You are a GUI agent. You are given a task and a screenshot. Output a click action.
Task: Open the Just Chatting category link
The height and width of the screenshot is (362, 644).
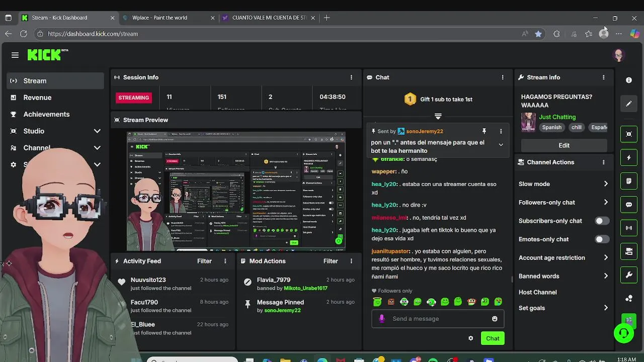[557, 117]
